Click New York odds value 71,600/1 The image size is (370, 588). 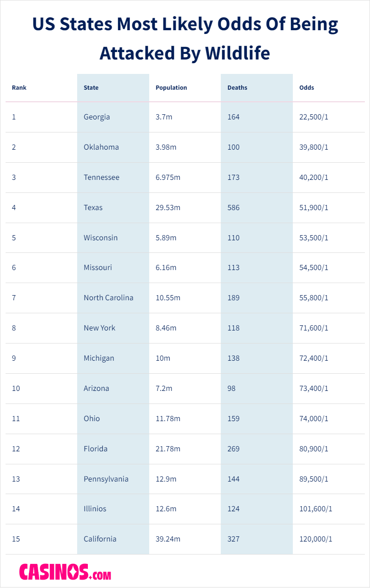coord(313,328)
